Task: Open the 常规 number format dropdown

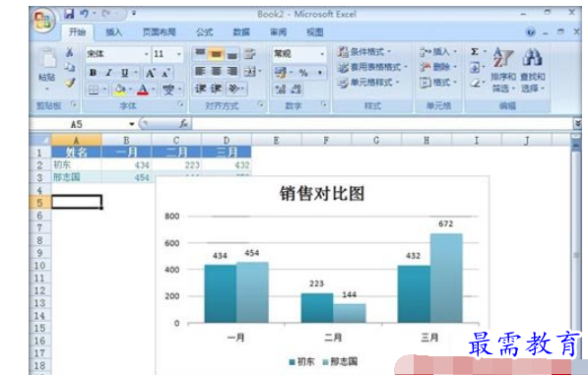Action: [x=322, y=54]
